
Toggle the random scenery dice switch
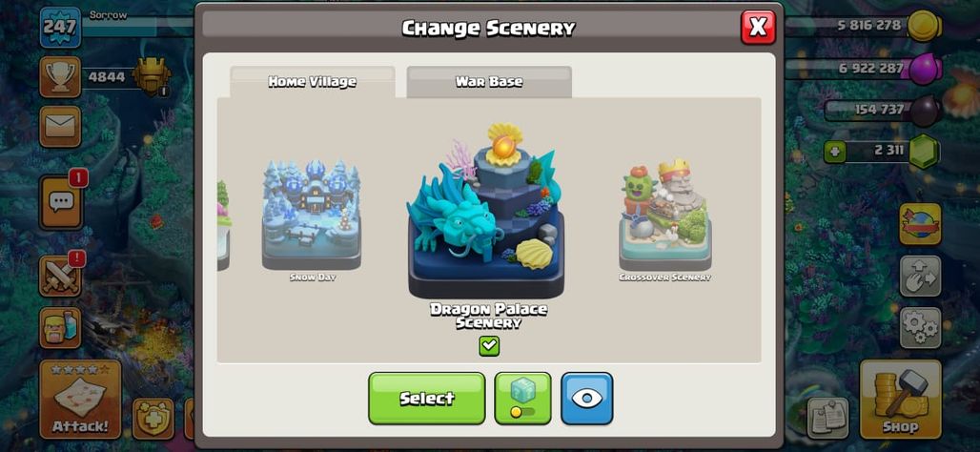pos(522,399)
